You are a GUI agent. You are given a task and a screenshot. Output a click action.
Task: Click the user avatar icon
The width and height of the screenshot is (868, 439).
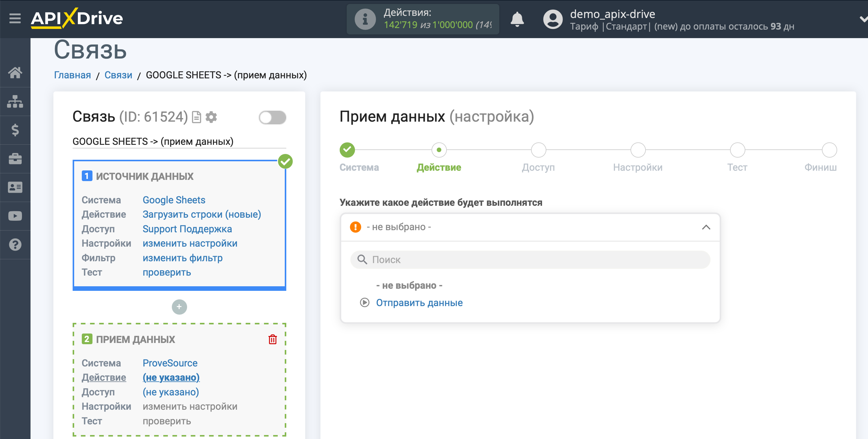(x=553, y=19)
